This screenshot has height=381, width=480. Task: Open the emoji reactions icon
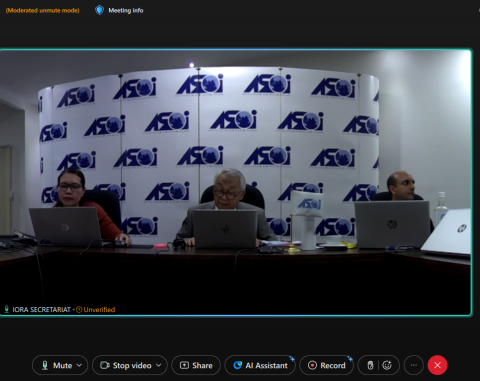(387, 365)
